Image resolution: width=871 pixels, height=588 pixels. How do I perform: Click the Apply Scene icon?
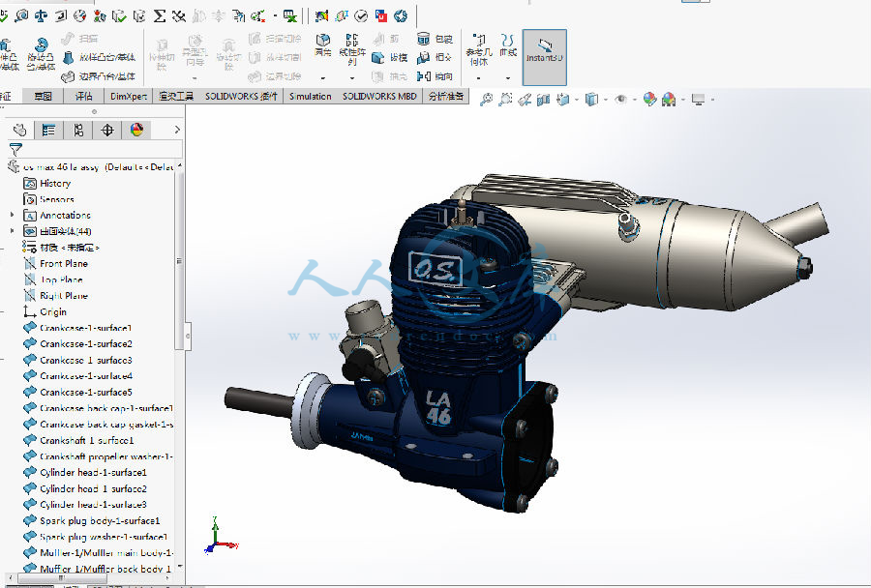pos(669,100)
